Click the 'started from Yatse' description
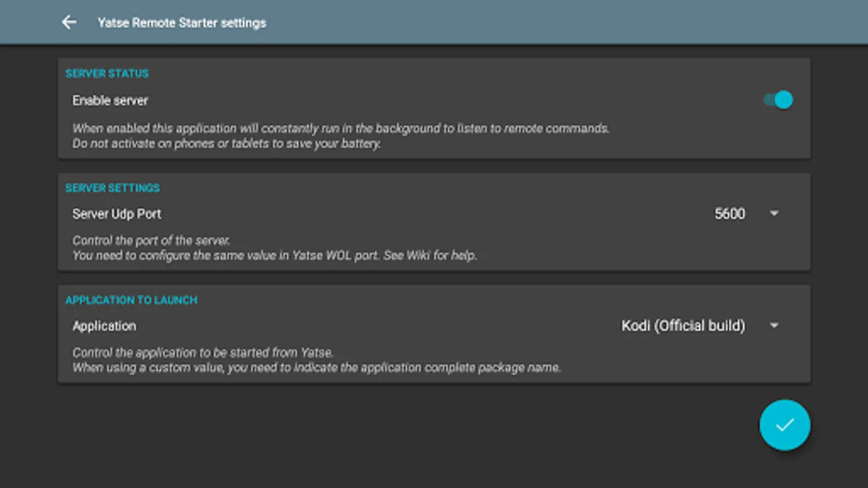The width and height of the screenshot is (868, 488). click(203, 353)
